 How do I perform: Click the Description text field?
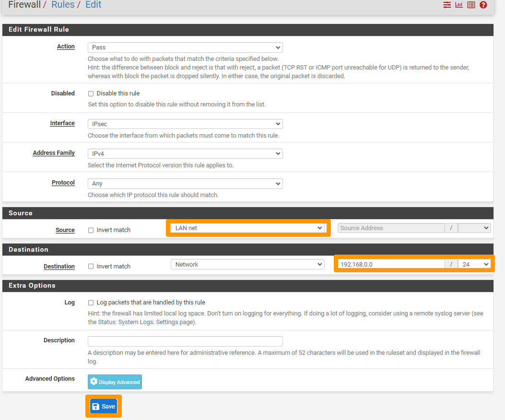185,341
